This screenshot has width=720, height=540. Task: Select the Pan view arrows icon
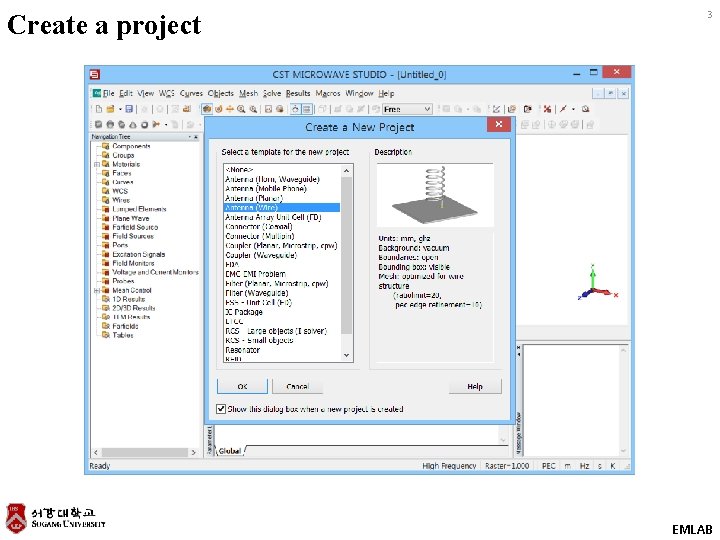[x=230, y=109]
